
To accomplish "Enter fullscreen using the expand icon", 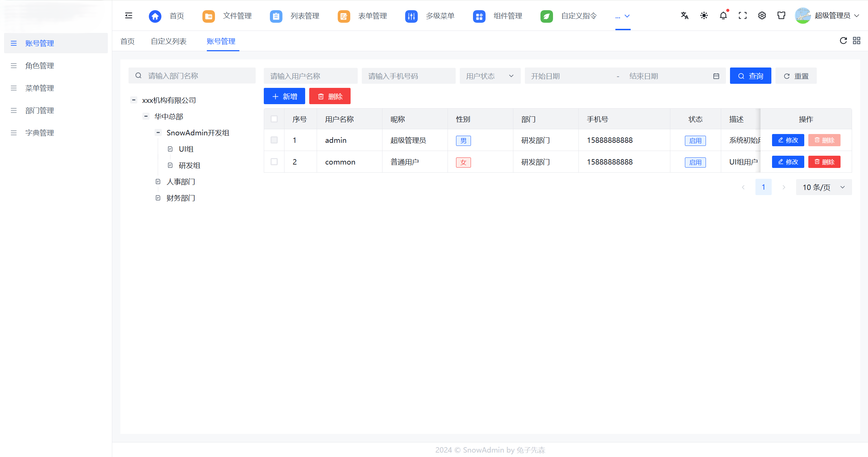I will [743, 16].
